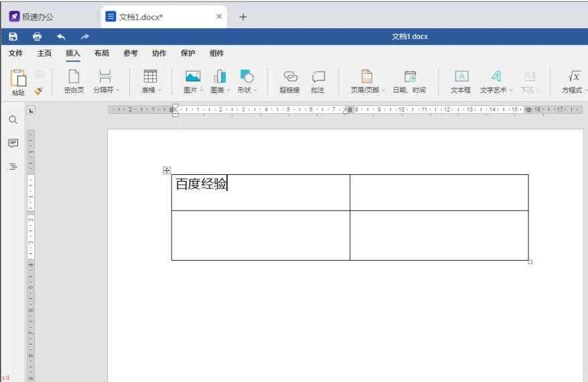Switch to the 极速办公 home tab
The width and height of the screenshot is (588, 382).
32,17
